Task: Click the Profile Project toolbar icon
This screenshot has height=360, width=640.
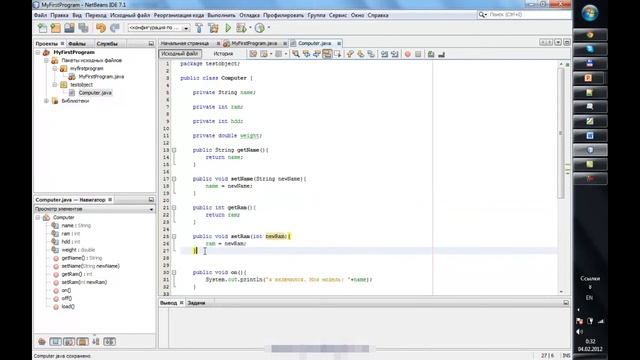Action: click(x=260, y=28)
